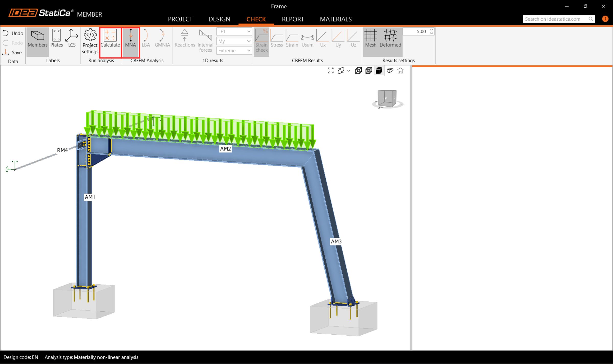Click the home view icon
The height and width of the screenshot is (364, 613).
(x=400, y=71)
